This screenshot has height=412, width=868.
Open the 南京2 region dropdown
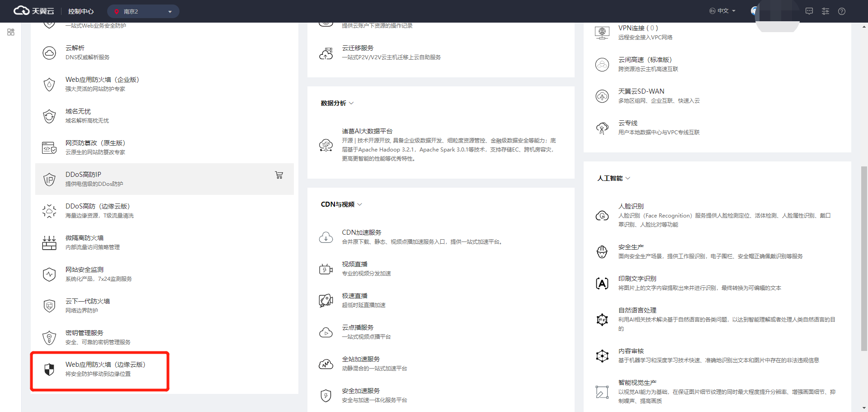pos(143,11)
